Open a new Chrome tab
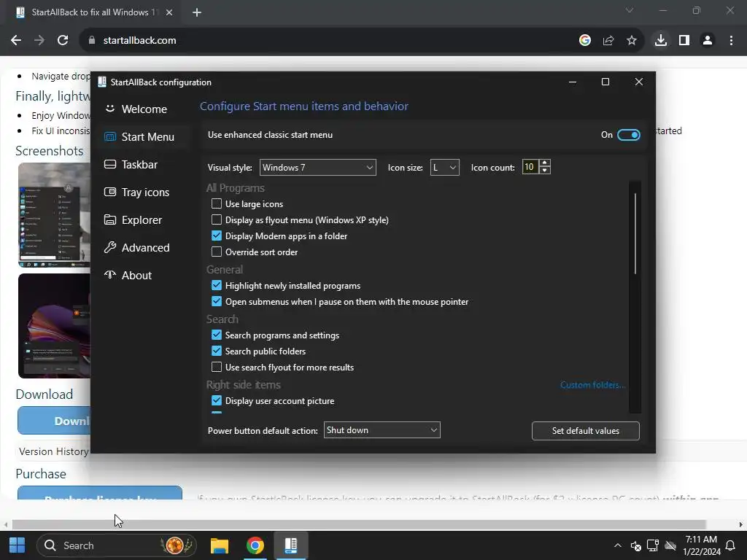Image resolution: width=747 pixels, height=560 pixels. click(197, 12)
